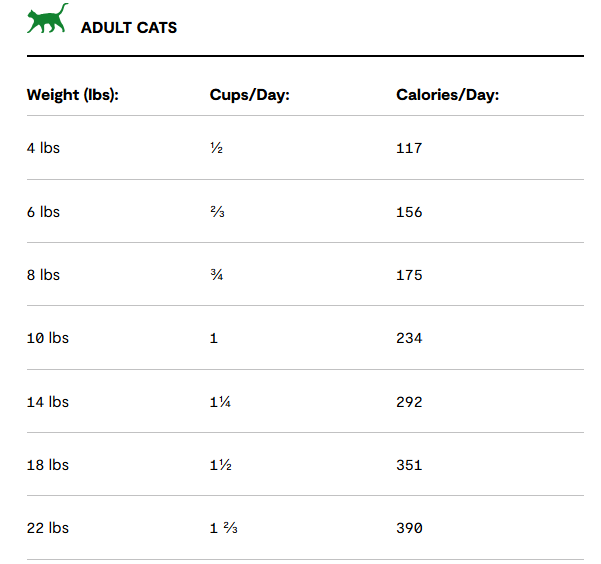Select the 4 lbs weight cell
This screenshot has width=601, height=564.
coord(43,148)
